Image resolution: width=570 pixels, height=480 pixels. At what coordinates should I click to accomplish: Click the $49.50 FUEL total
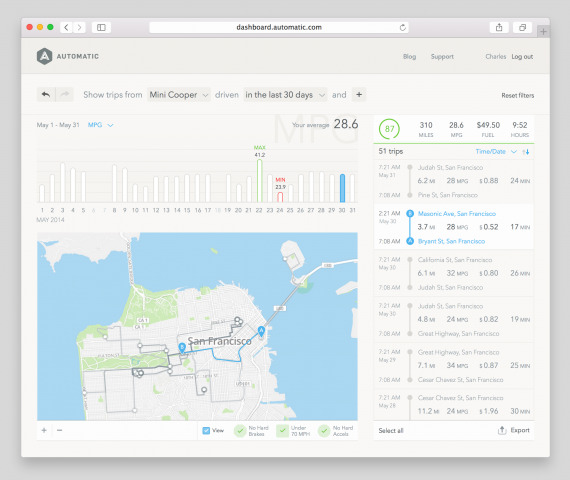click(x=488, y=129)
